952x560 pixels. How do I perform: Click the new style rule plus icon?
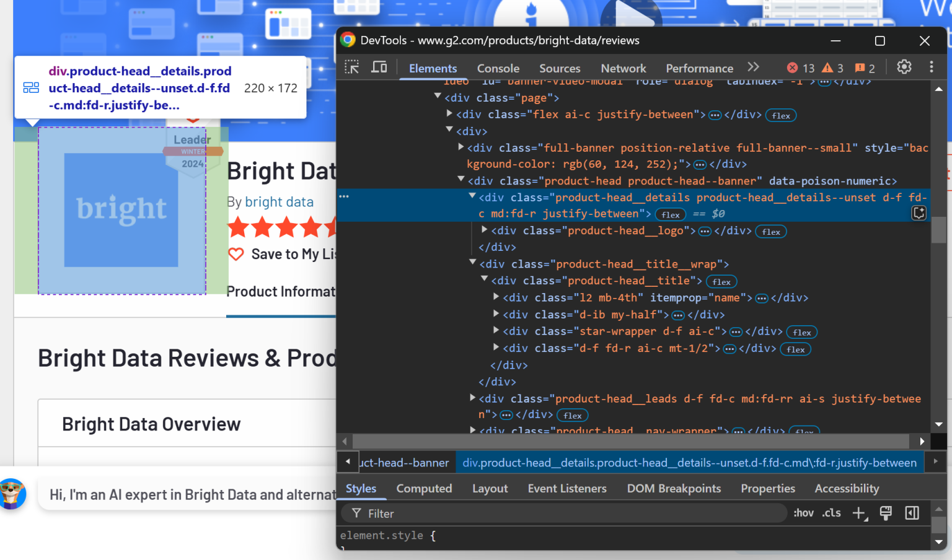click(x=859, y=513)
